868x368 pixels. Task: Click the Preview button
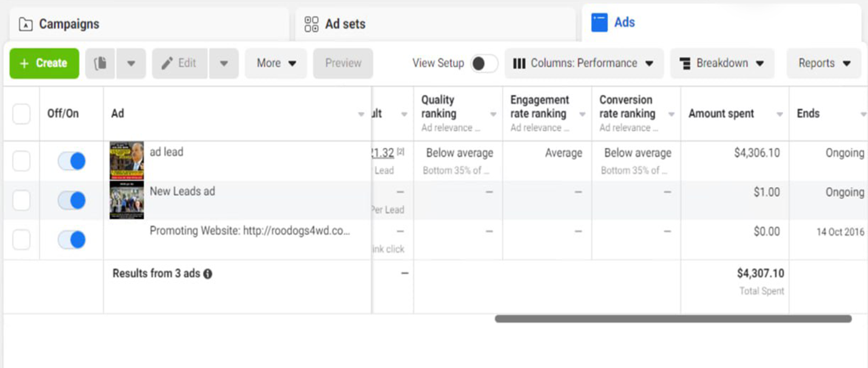point(343,63)
